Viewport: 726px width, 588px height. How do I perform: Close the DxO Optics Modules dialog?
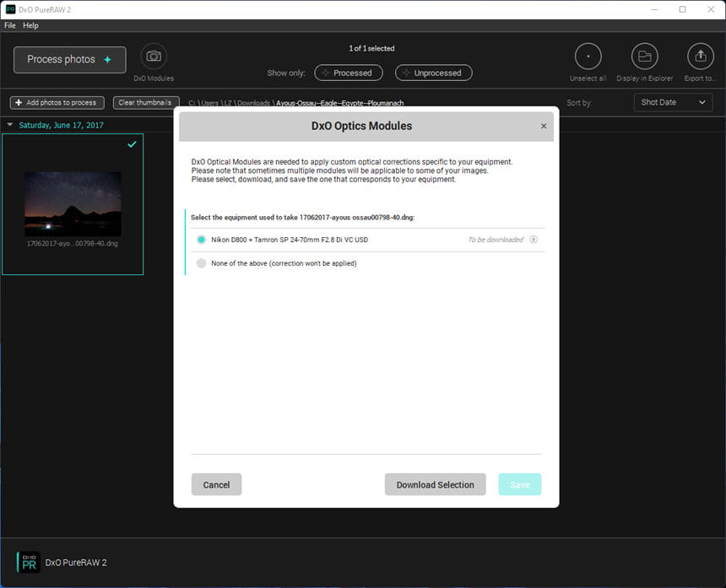[544, 126]
